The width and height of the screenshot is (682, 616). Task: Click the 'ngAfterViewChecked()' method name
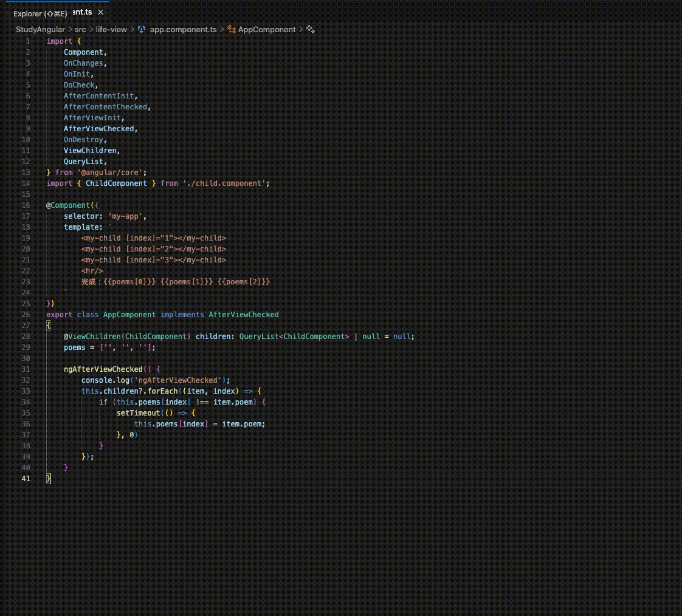tap(108, 369)
